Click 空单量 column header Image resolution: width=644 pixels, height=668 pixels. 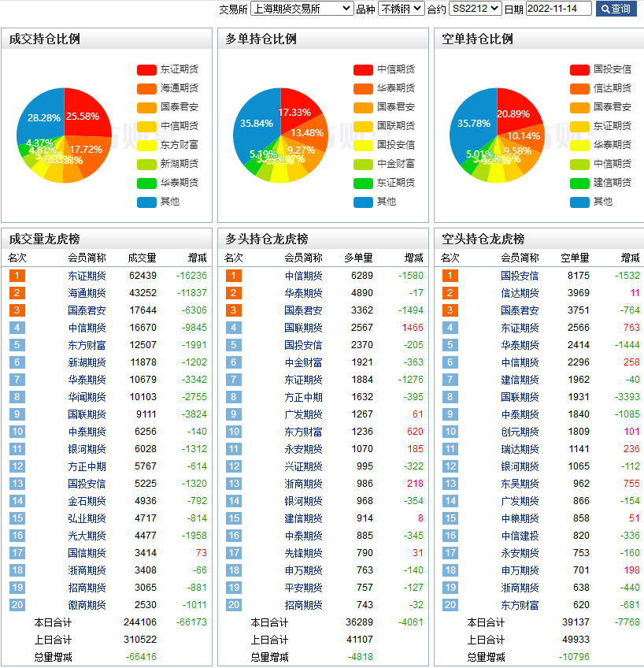pyautogui.click(x=575, y=258)
